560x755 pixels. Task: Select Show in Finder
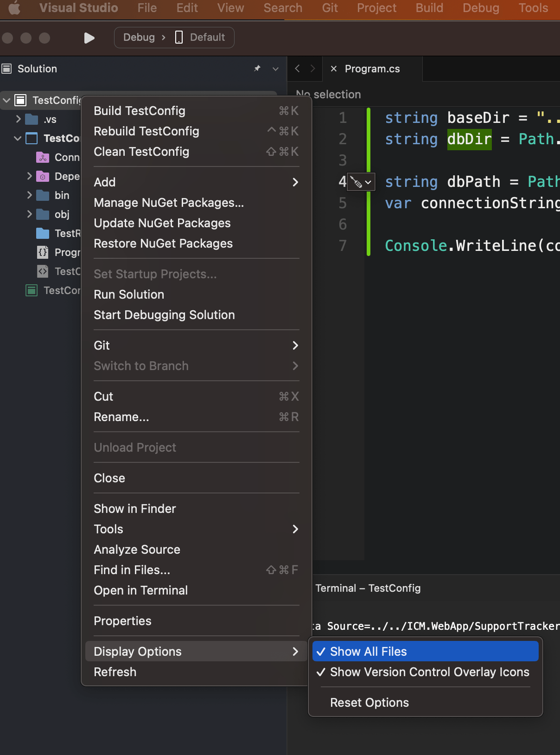point(197,509)
